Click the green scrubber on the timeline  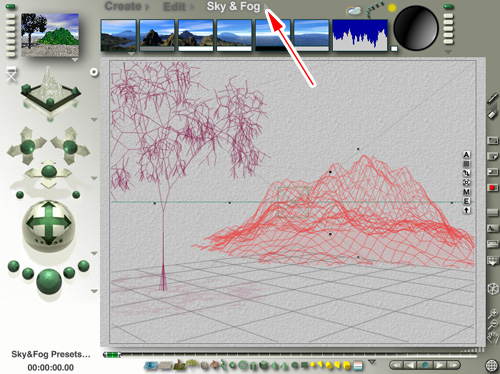pyautogui.click(x=112, y=355)
